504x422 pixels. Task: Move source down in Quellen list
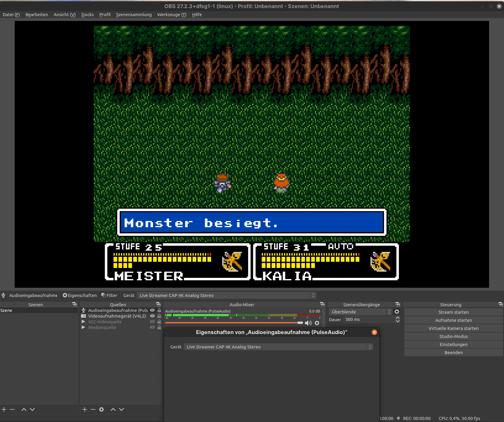(122, 409)
